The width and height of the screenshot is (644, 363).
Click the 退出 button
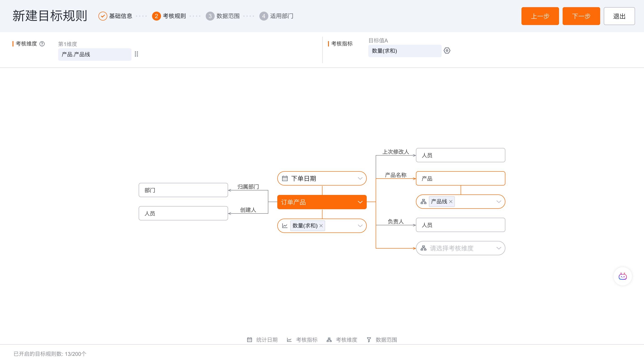click(x=619, y=16)
